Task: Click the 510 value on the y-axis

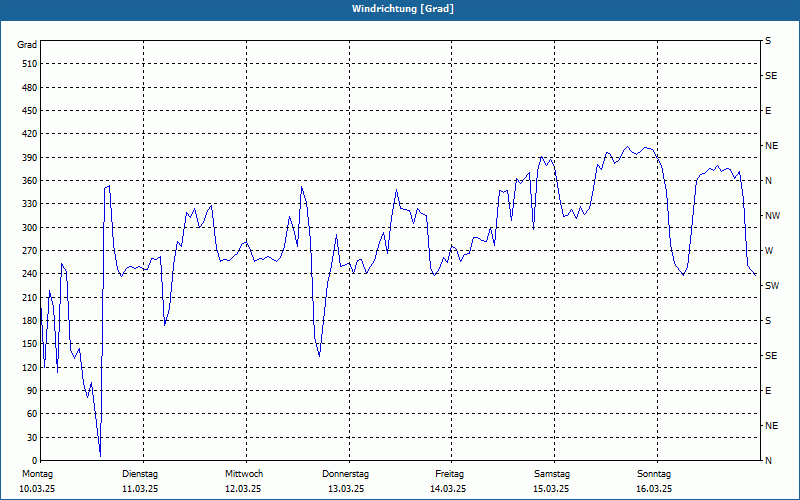Action: (30, 64)
